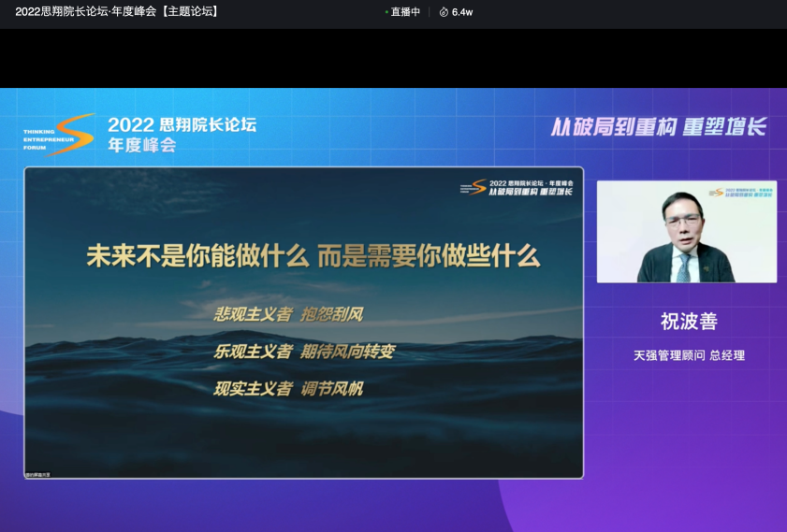
Task: Click the speaker title 天强管理顾问 总经理
Action: click(688, 355)
